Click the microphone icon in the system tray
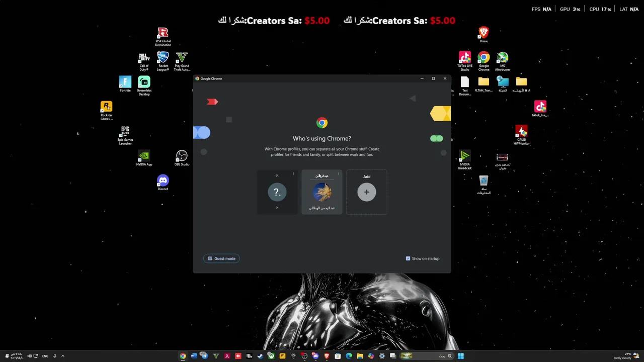Screen dimensions: 644x362 55,356
